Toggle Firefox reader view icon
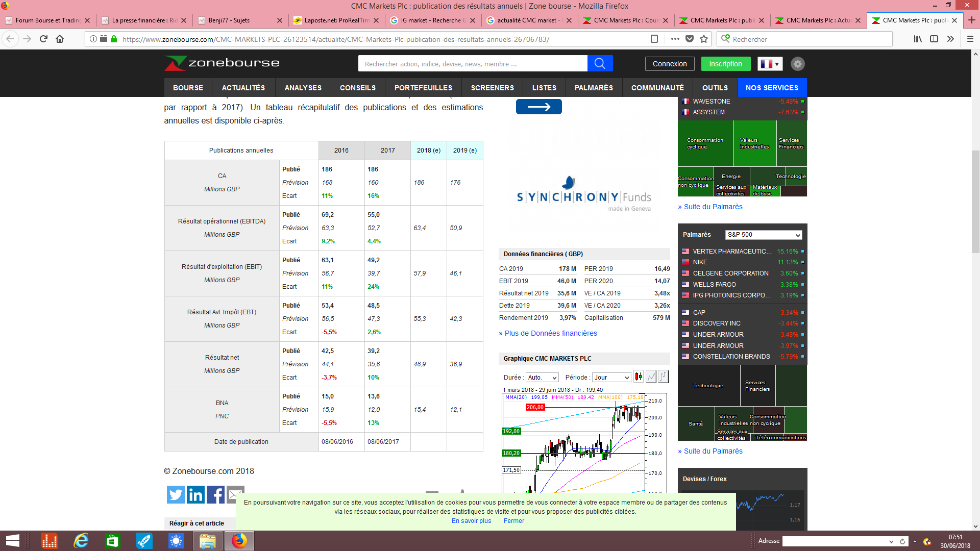Image resolution: width=980 pixels, height=551 pixels. [x=654, y=39]
